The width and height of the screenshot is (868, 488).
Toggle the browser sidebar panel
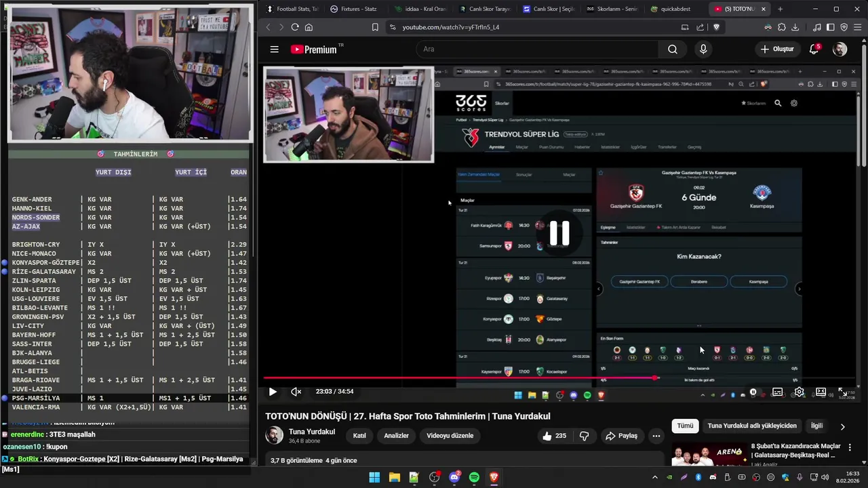[x=830, y=27]
